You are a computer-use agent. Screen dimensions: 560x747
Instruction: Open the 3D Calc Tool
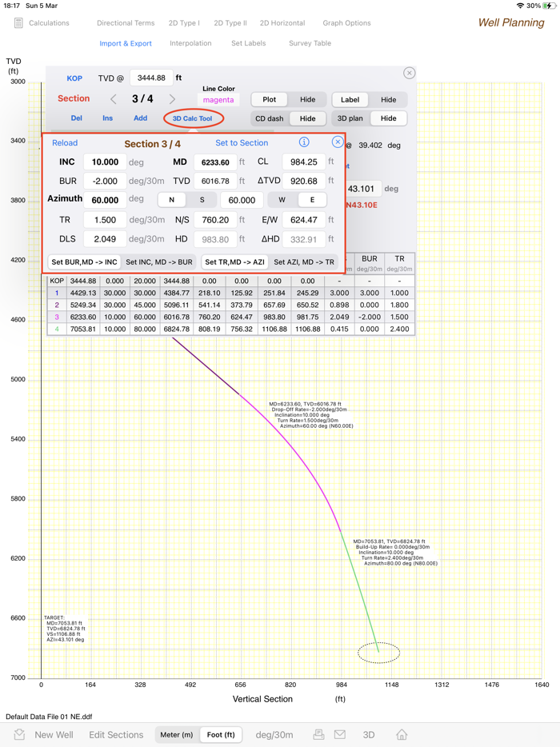coord(193,118)
